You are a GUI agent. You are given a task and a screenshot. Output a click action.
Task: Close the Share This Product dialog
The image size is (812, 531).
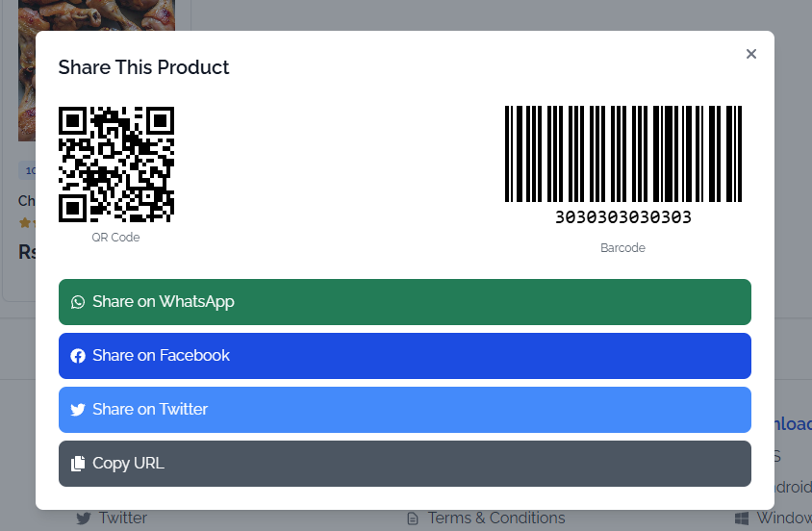(x=750, y=54)
